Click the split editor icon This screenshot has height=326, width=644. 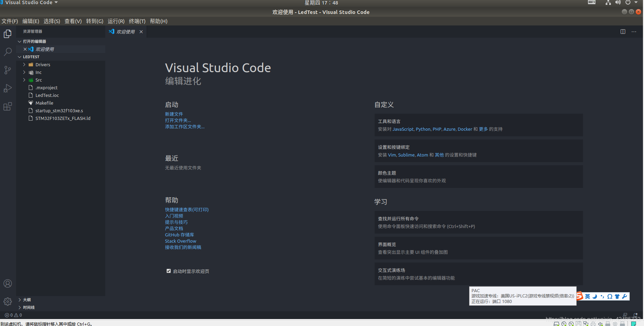623,32
